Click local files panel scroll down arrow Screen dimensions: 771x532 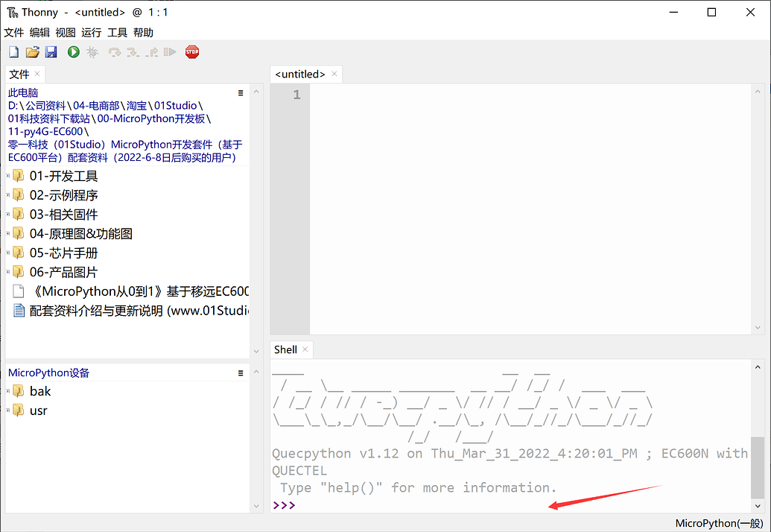click(256, 351)
